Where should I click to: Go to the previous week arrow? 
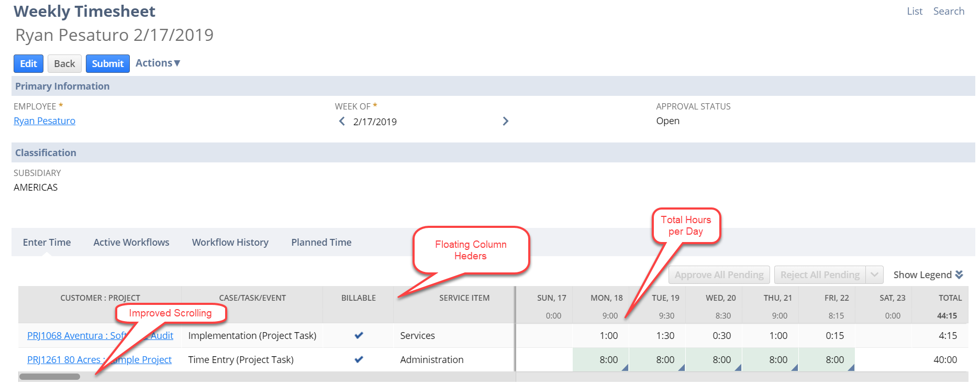tap(342, 122)
